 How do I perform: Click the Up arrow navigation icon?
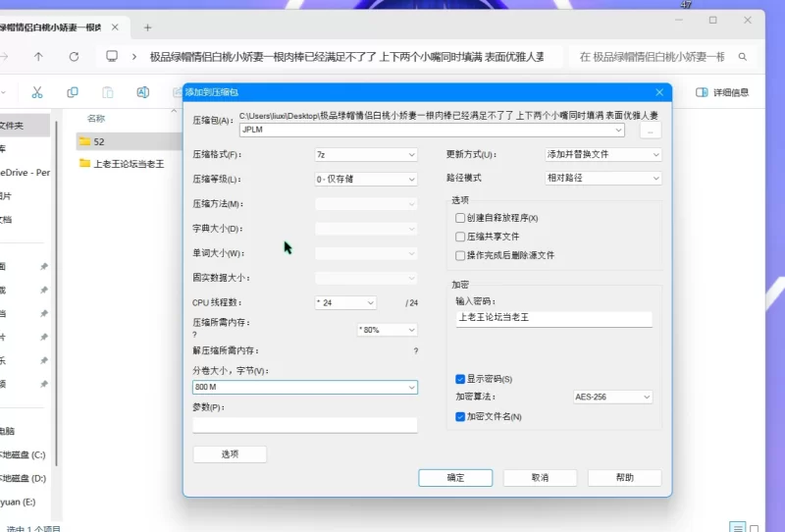(38, 57)
